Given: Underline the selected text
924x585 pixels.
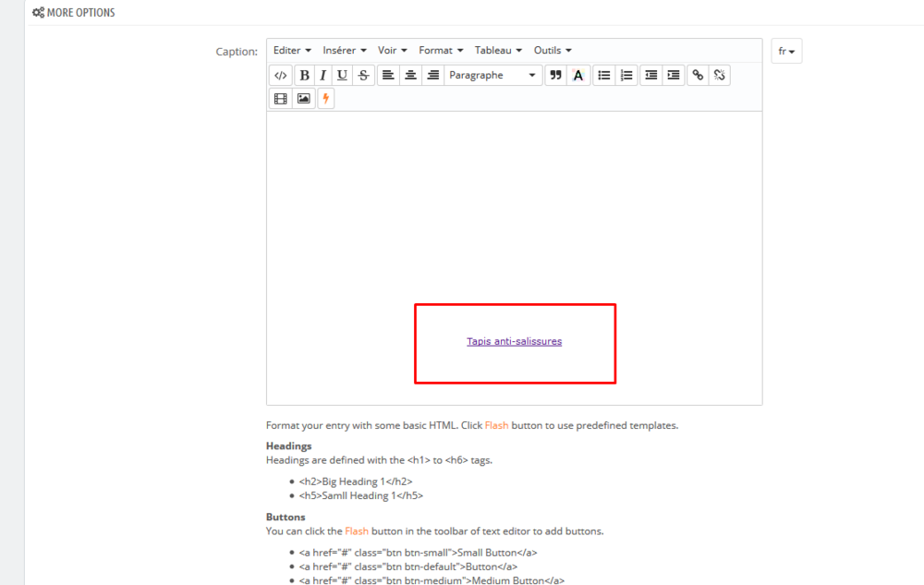Looking at the screenshot, I should [342, 75].
